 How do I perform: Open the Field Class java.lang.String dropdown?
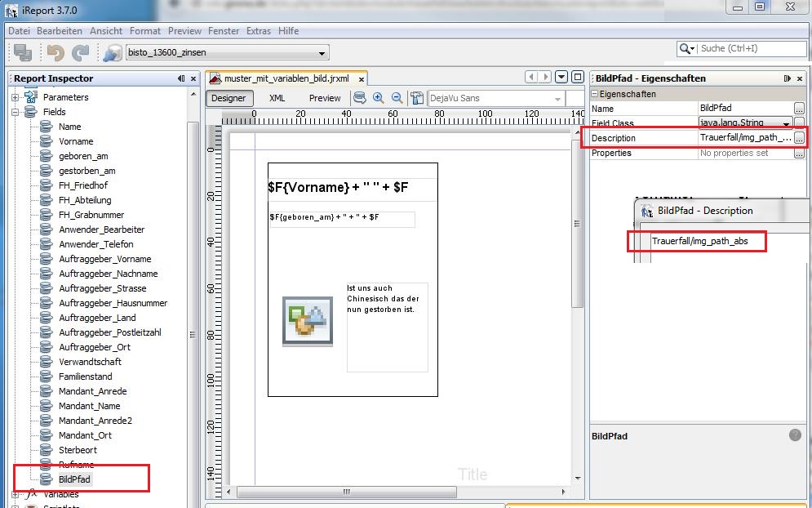pyautogui.click(x=787, y=124)
